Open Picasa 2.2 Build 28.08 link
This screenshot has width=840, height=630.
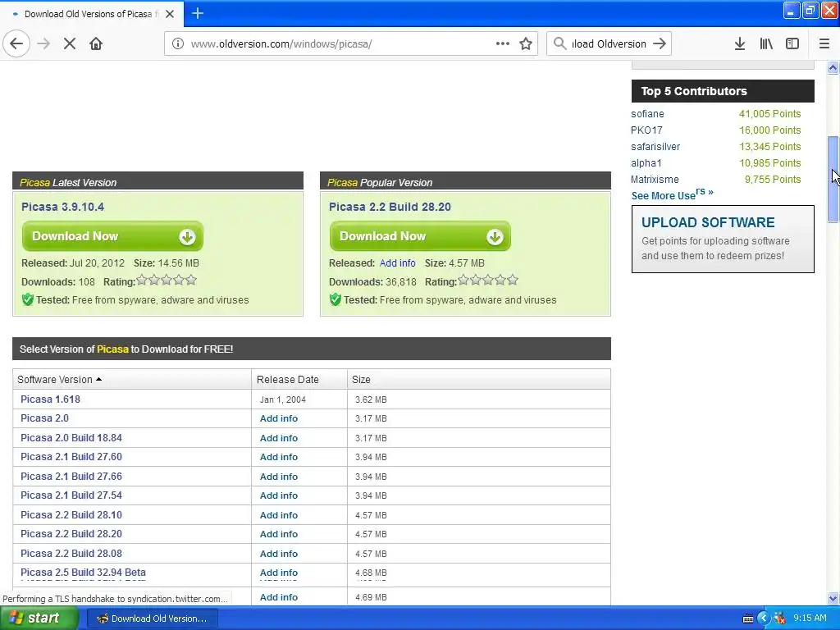pyautogui.click(x=71, y=554)
